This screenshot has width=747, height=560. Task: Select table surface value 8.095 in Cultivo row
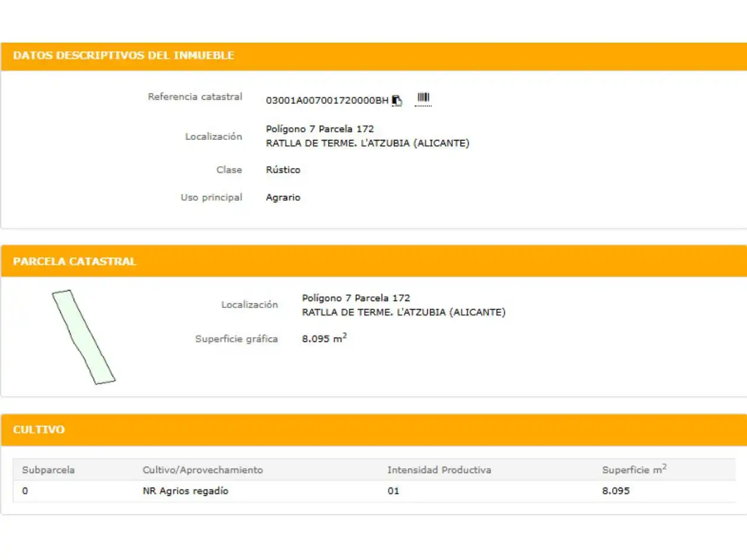coord(616,491)
